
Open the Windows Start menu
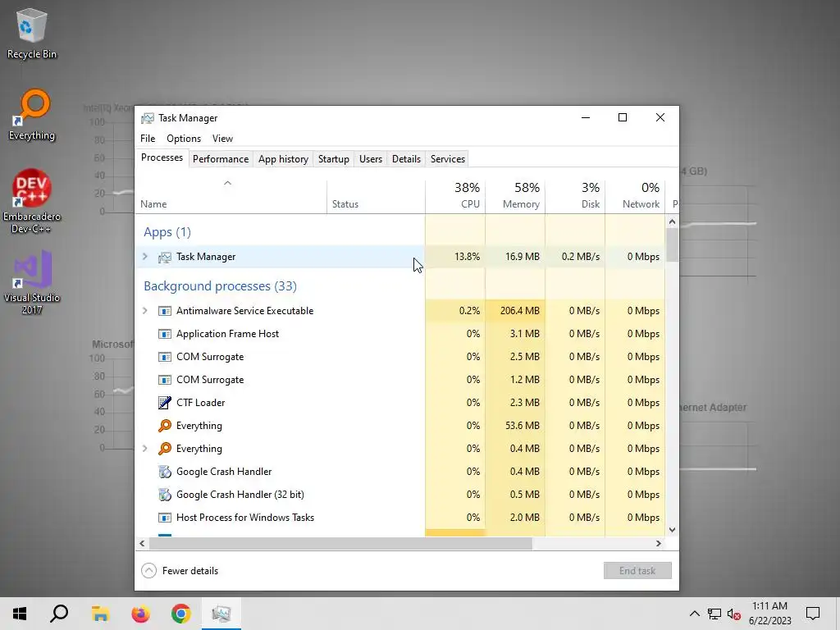tap(20, 614)
